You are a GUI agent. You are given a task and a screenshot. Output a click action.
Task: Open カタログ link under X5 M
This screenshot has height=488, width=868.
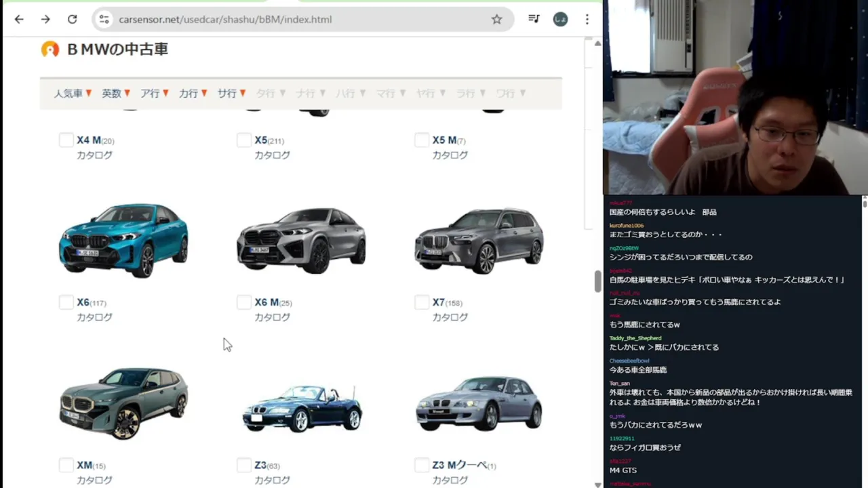(450, 155)
